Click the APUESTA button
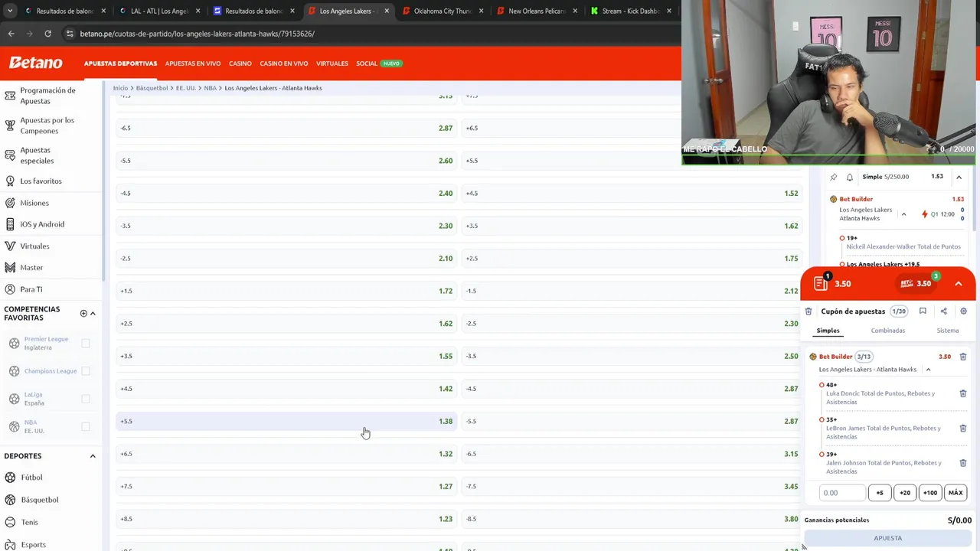 click(888, 538)
